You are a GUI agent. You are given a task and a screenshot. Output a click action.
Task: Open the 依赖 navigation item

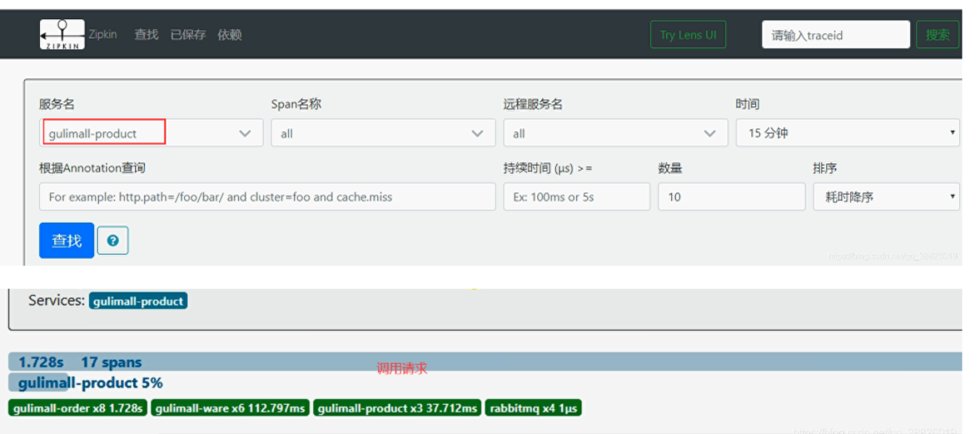pos(229,35)
